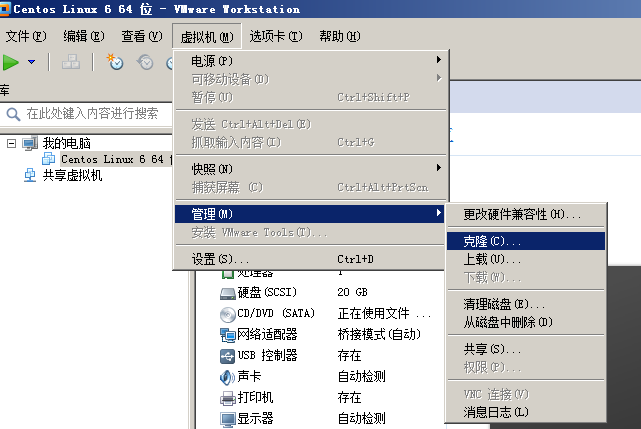The width and height of the screenshot is (641, 429).
Task: Select 快照(N) menu entry
Action: tap(310, 168)
